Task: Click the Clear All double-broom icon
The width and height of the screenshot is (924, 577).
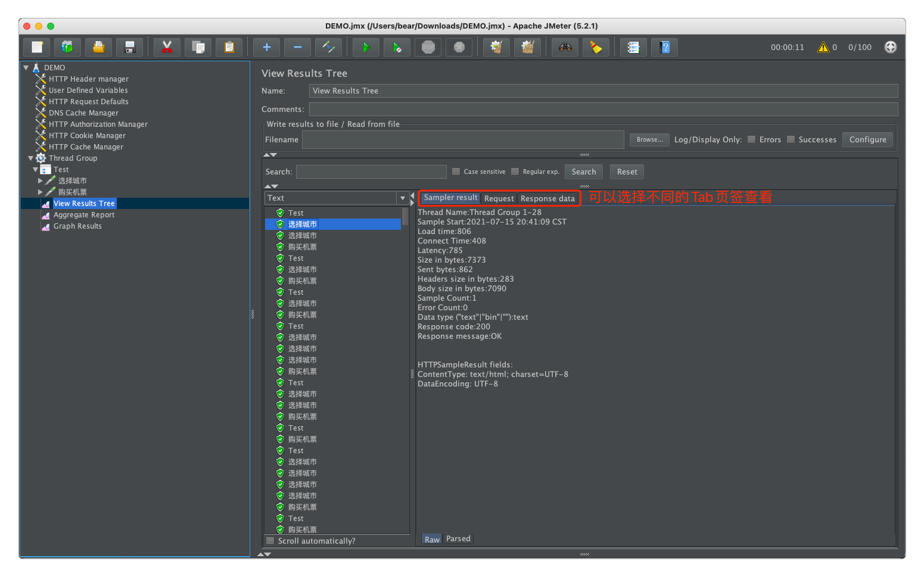Action: pos(527,47)
